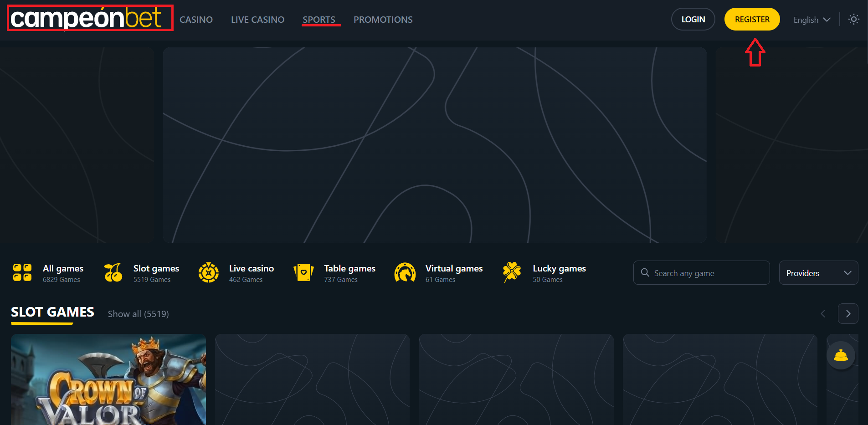Image resolution: width=868 pixels, height=425 pixels.
Task: Focus the Search any game field
Action: click(x=702, y=272)
